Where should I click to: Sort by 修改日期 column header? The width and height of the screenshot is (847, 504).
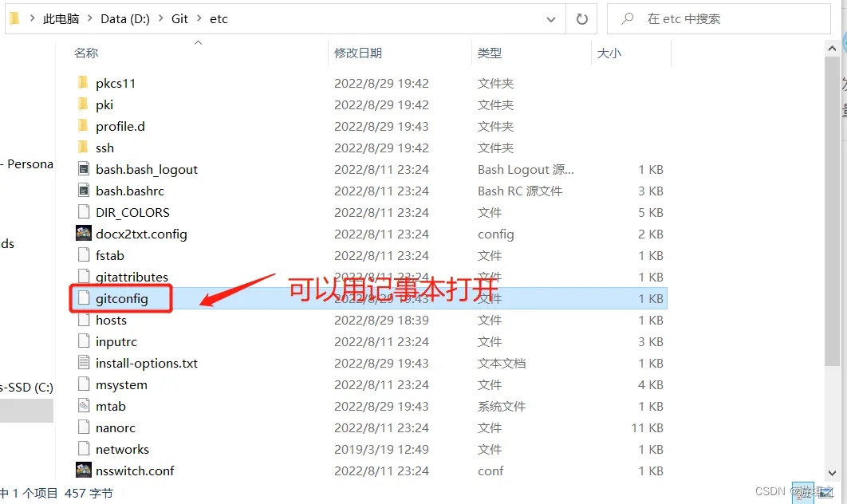[x=358, y=53]
